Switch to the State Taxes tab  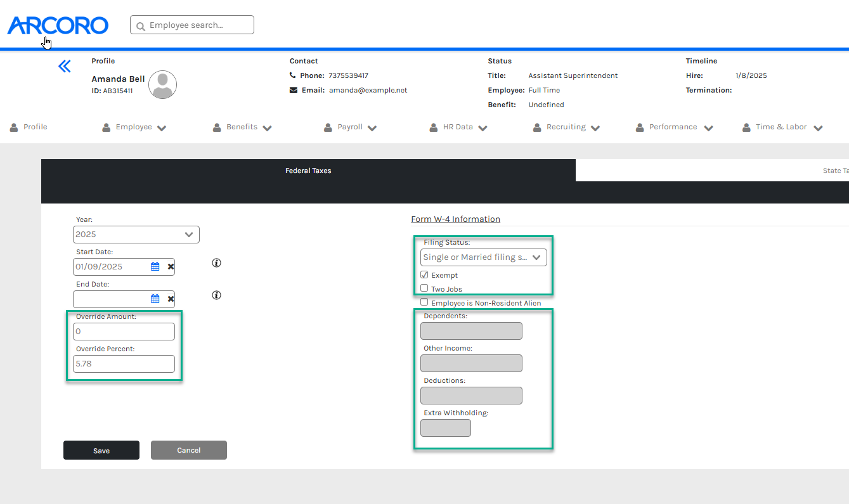pos(712,171)
